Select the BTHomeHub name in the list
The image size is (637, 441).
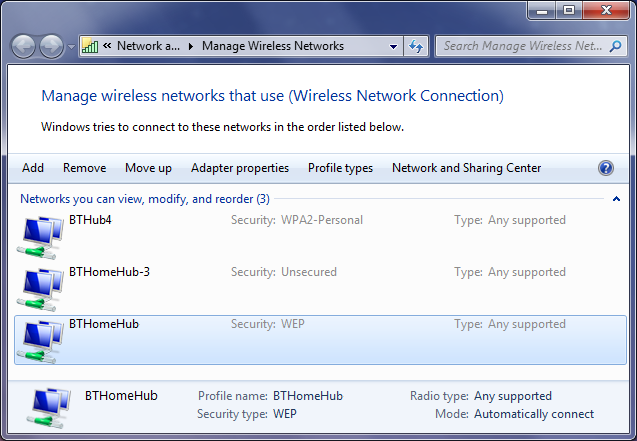click(x=104, y=324)
